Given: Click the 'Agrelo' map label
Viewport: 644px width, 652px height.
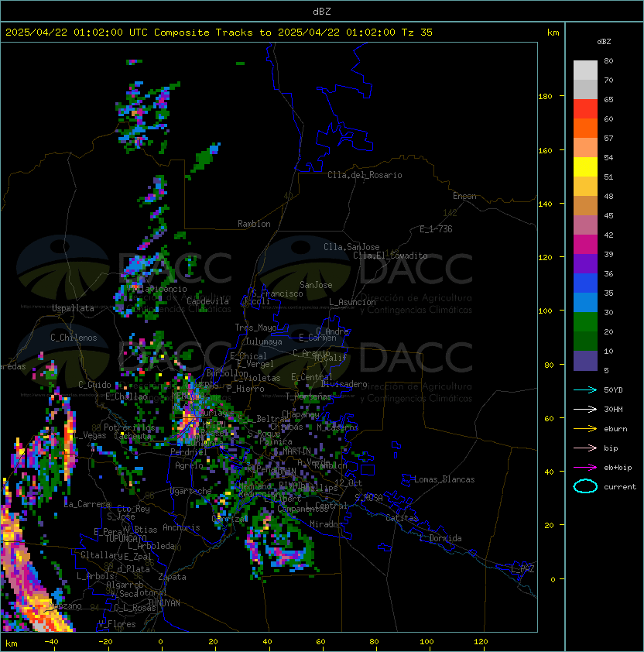Looking at the screenshot, I should (x=189, y=465).
